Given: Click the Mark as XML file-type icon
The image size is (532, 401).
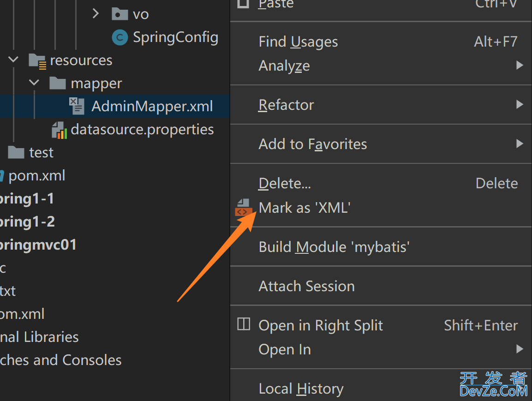Looking at the screenshot, I should click(x=243, y=207).
